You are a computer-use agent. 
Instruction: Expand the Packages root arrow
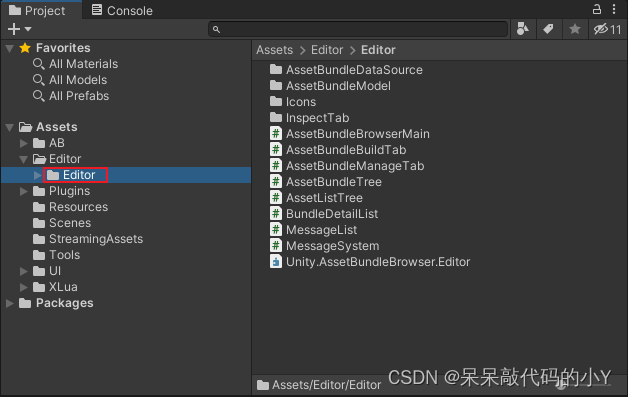pyautogui.click(x=10, y=303)
